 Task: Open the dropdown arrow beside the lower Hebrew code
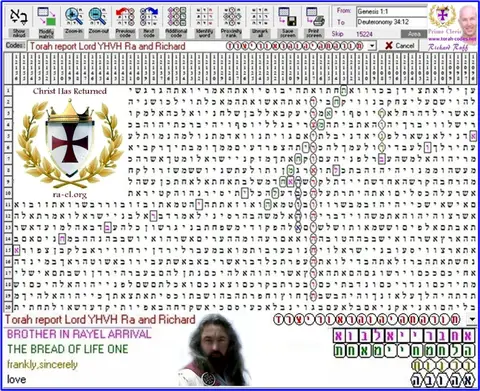tap(472, 319)
